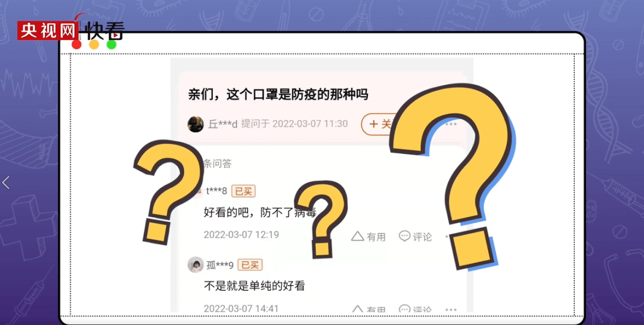The width and height of the screenshot is (644, 325).
Task: Click the 有用 upvote triangle under first answer
Action: 358,236
